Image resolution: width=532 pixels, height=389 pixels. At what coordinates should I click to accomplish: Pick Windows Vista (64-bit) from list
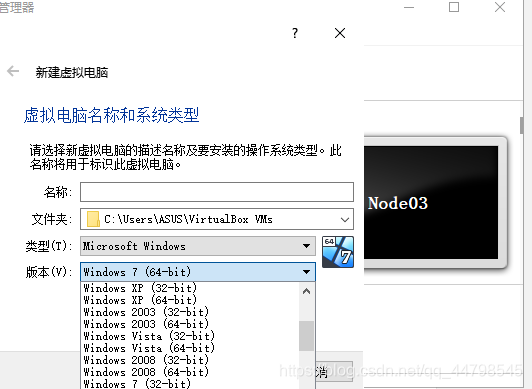[x=149, y=348]
